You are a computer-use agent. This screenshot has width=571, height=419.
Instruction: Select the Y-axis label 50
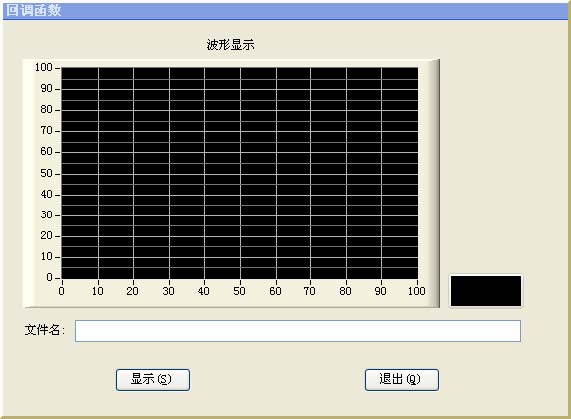pyautogui.click(x=47, y=173)
